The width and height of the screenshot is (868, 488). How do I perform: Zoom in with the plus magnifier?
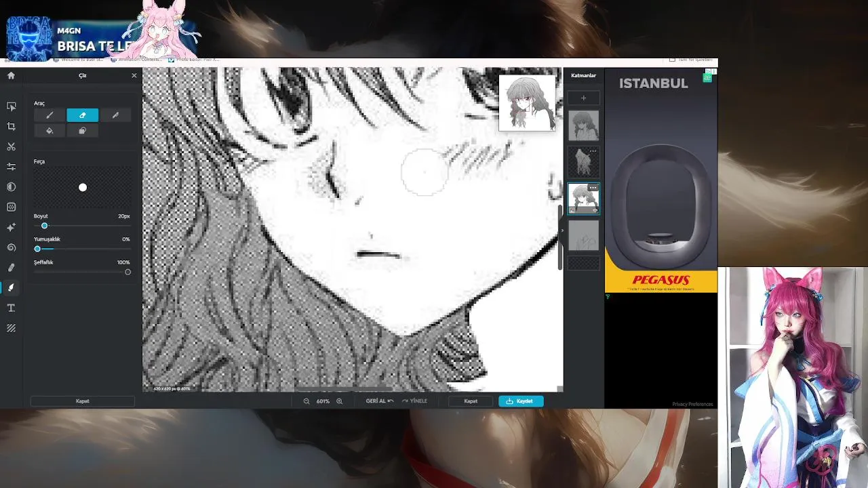[339, 401]
